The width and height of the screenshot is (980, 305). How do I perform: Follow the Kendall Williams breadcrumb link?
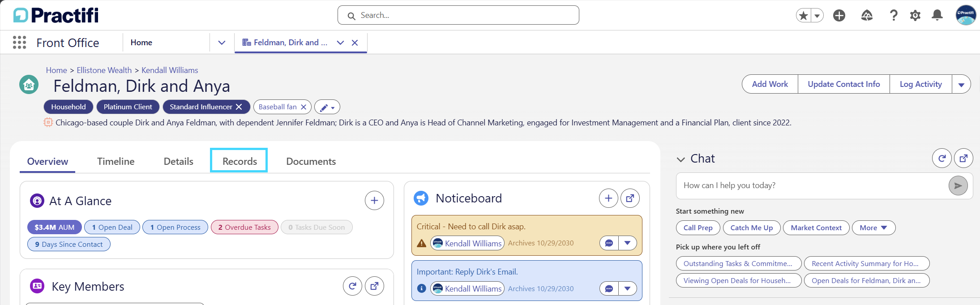(x=170, y=70)
